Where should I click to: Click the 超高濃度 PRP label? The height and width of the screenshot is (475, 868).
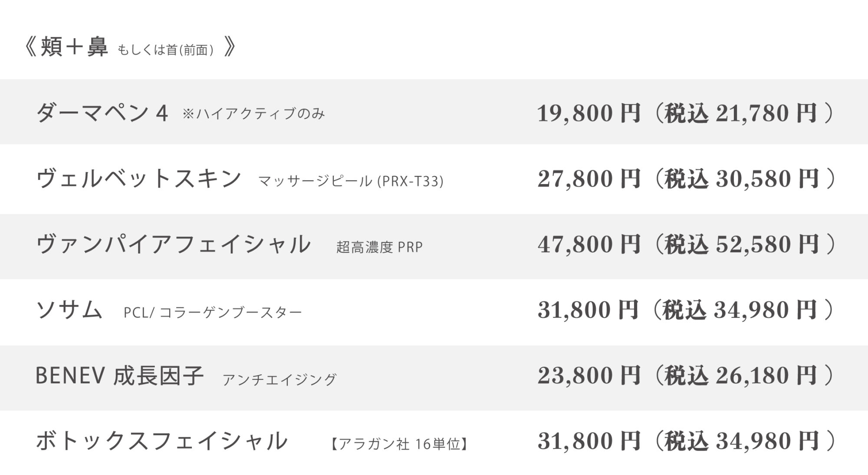[379, 247]
